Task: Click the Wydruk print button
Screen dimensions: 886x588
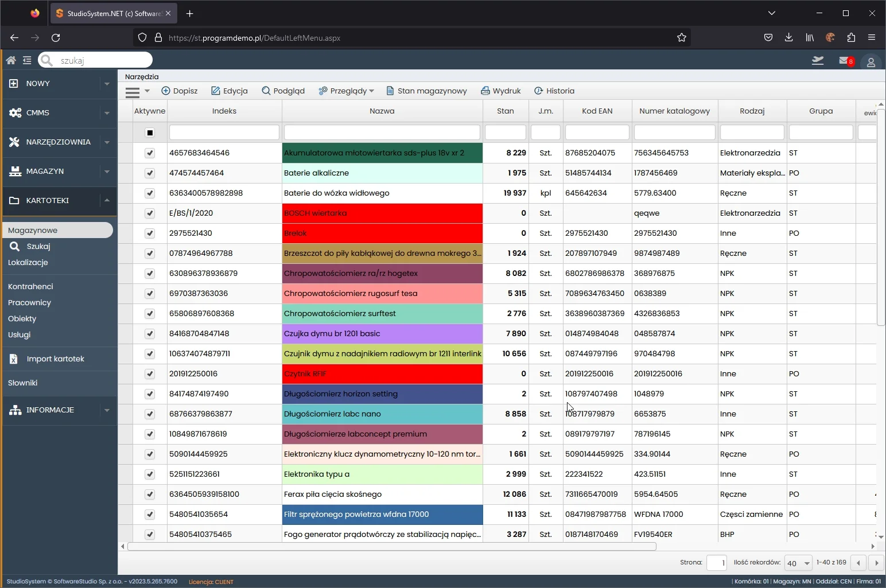Action: click(x=501, y=91)
